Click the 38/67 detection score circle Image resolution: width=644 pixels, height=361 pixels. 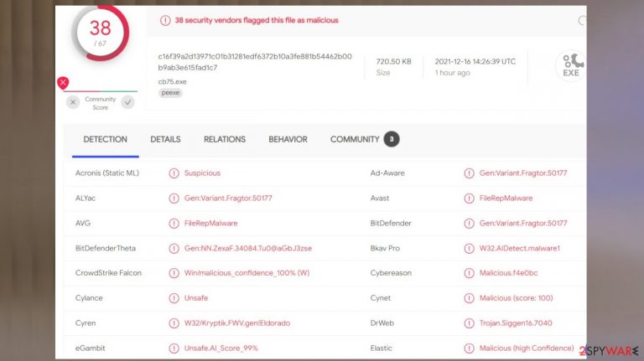101,33
